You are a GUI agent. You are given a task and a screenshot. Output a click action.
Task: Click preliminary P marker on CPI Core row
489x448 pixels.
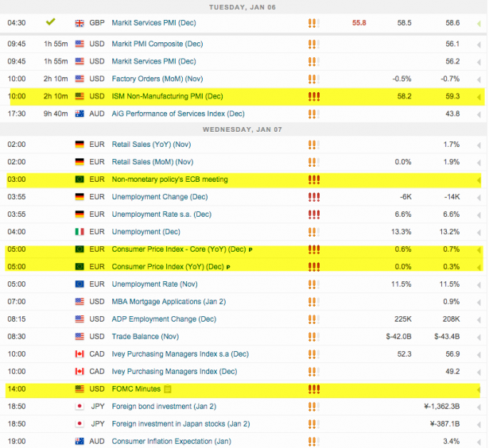pyautogui.click(x=250, y=250)
